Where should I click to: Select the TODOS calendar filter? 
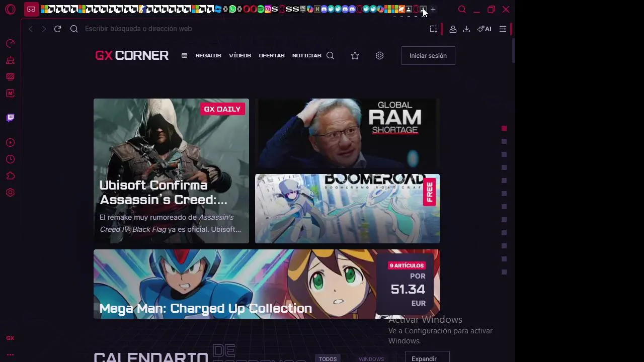[x=328, y=359]
